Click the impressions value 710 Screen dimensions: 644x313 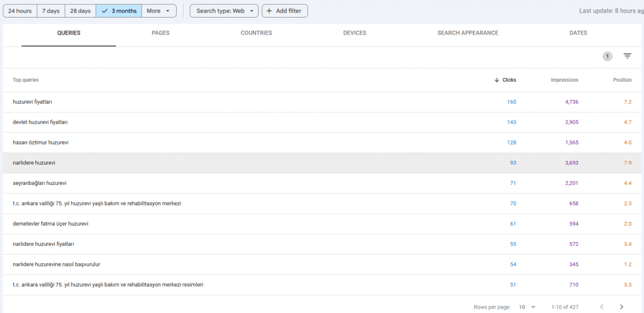tap(574, 285)
